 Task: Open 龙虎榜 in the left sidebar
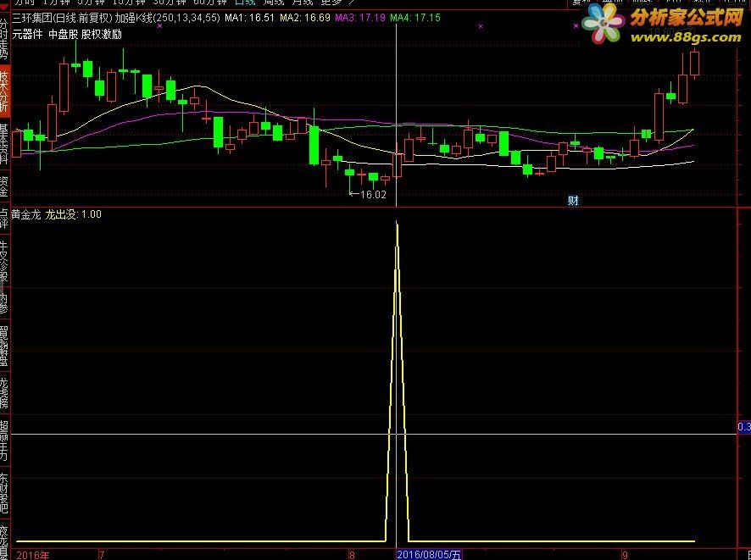coord(4,393)
